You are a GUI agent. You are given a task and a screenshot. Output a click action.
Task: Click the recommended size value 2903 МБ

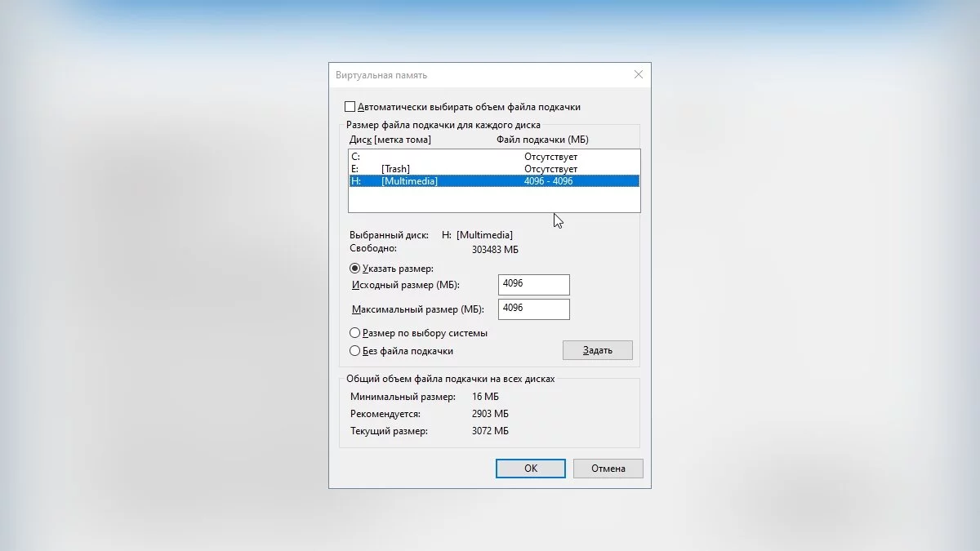(490, 414)
